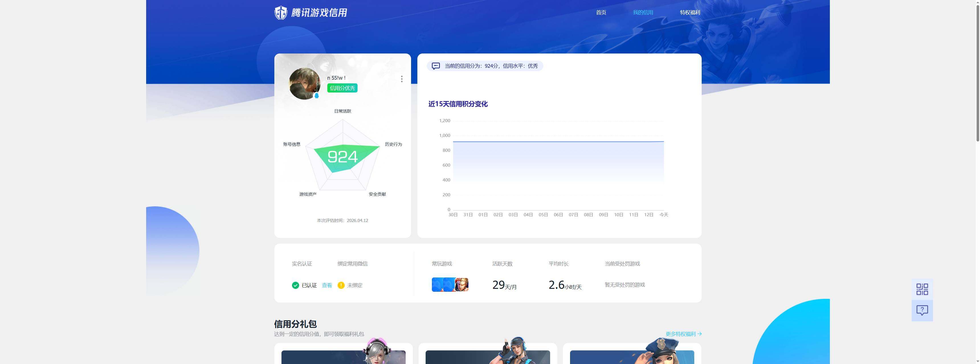Open the 更多特权福利 link
Viewport: 980px width, 364px height.
click(684, 334)
